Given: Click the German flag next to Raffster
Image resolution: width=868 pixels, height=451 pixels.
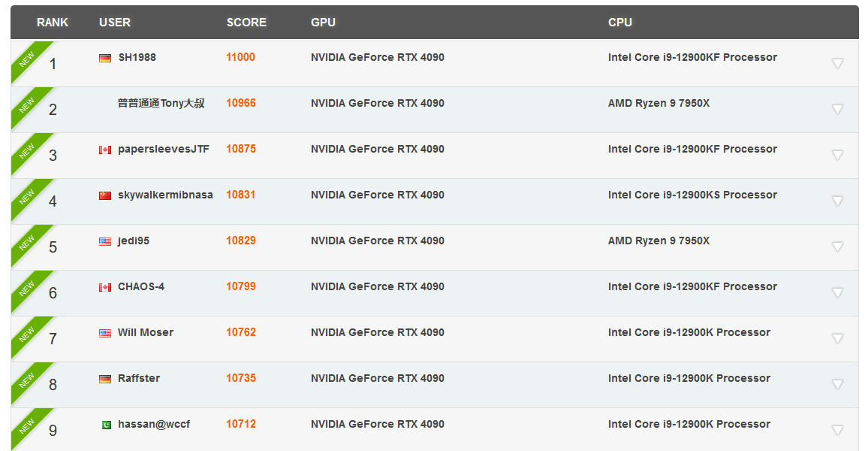Looking at the screenshot, I should click(x=105, y=379).
